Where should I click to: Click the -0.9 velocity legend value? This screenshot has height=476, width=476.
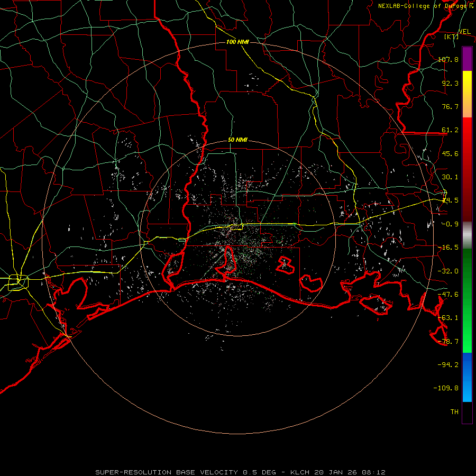450,224
